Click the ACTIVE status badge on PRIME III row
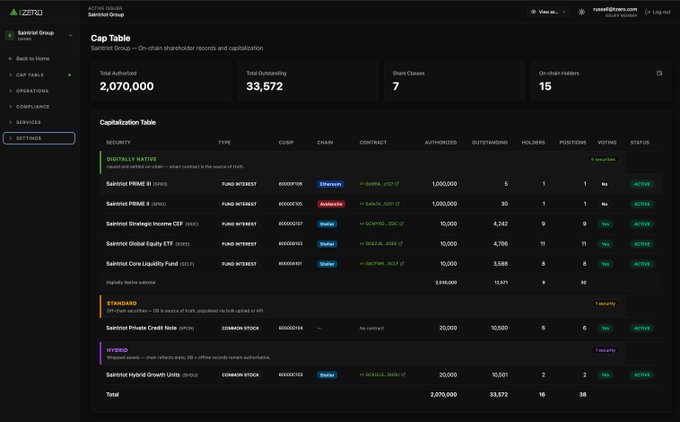The width and height of the screenshot is (680, 422). tap(642, 184)
